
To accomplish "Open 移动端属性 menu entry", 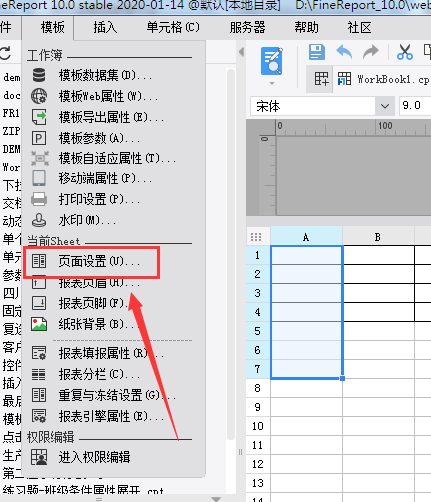I will (x=106, y=179).
